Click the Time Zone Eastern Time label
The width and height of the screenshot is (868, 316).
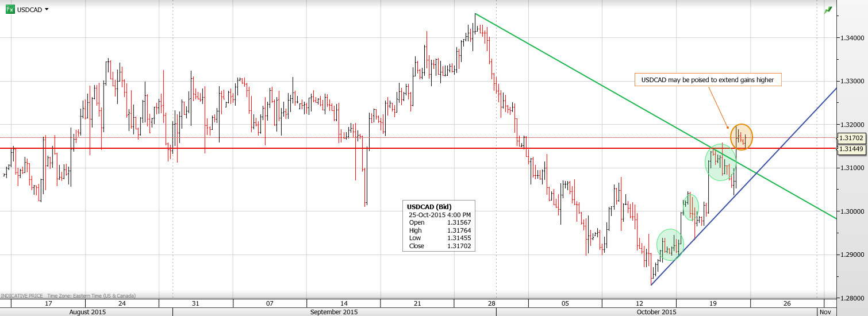[91, 295]
